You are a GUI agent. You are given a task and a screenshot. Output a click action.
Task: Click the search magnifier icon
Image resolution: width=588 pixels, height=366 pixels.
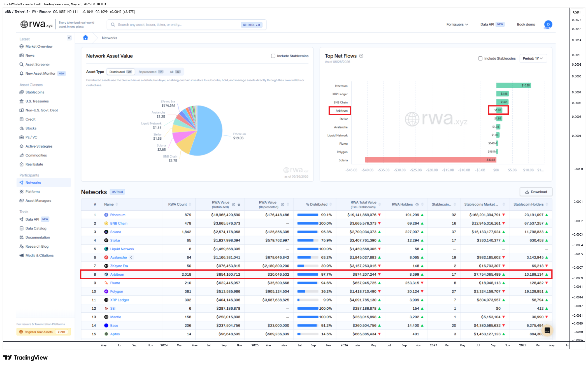(x=113, y=25)
